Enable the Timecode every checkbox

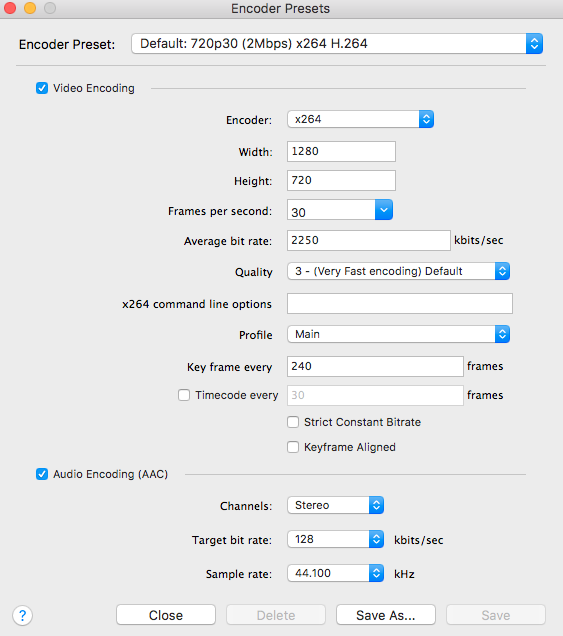[x=184, y=395]
